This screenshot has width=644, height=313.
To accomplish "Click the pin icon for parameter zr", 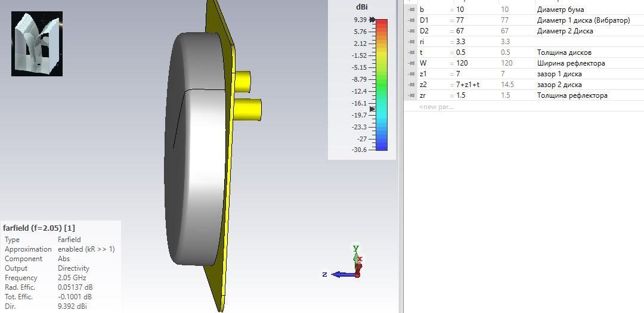I will pyautogui.click(x=411, y=95).
